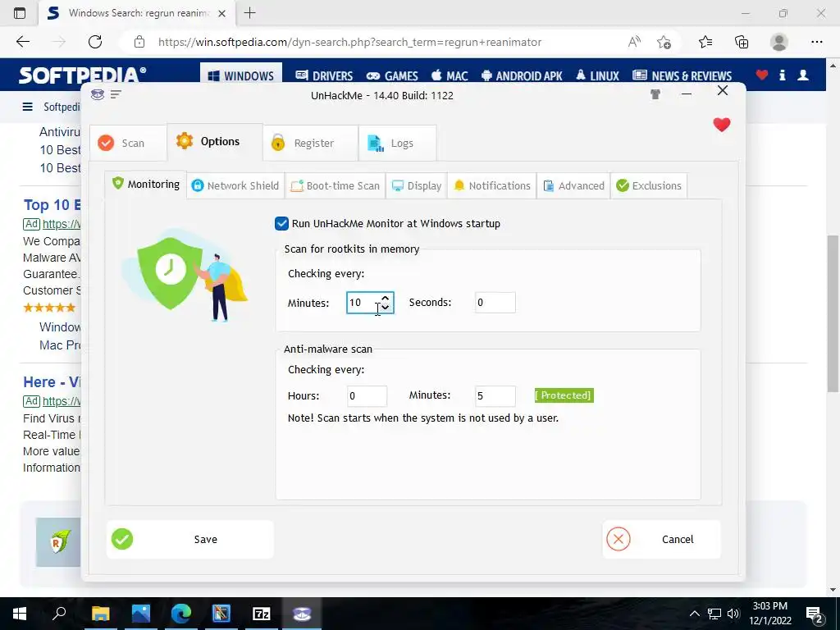Open Edge tab actions menu icon
The image size is (840, 630).
(20, 13)
